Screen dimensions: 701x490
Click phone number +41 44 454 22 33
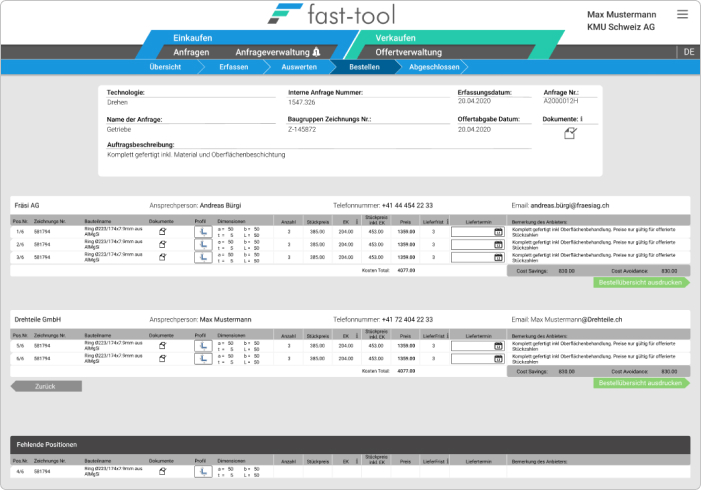(407, 206)
